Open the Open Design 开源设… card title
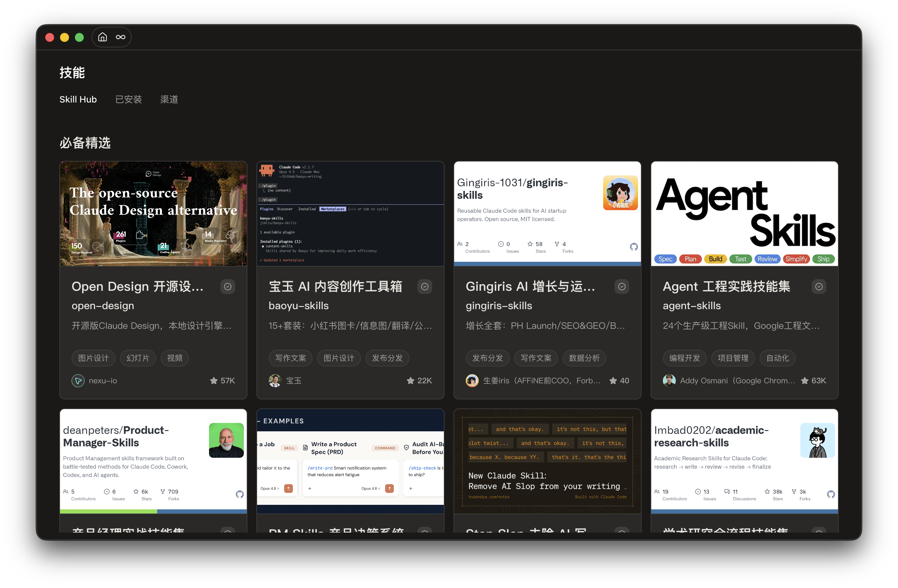898x588 pixels. point(138,287)
